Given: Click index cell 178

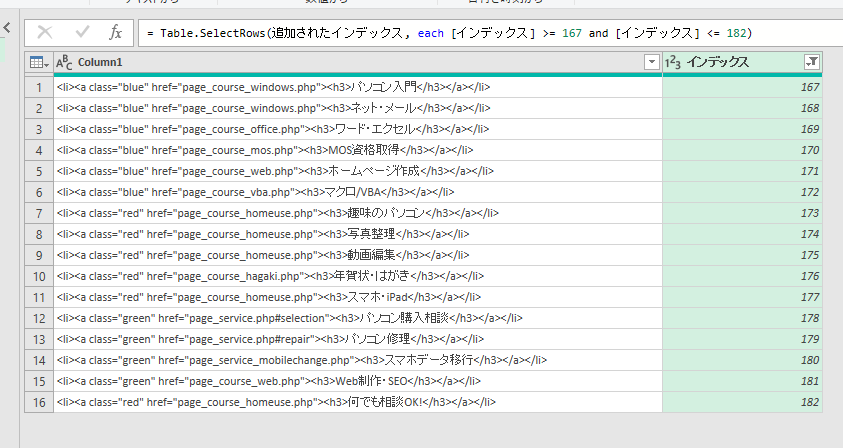Looking at the screenshot, I should 742,318.
